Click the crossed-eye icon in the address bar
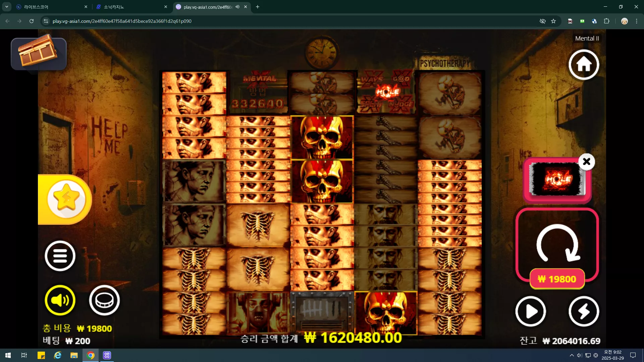The height and width of the screenshot is (362, 644). pyautogui.click(x=542, y=21)
